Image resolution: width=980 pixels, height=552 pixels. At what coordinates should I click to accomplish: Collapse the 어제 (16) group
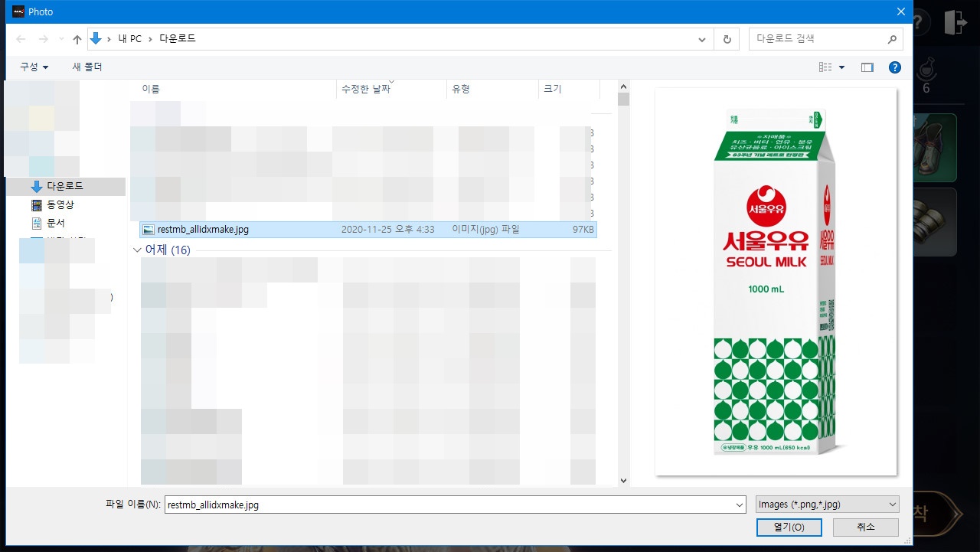138,250
